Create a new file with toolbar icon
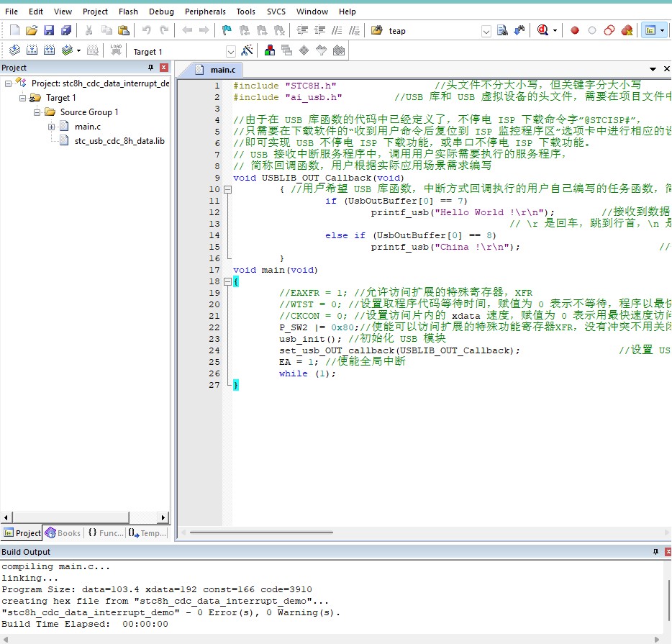672x644 pixels. click(x=14, y=30)
